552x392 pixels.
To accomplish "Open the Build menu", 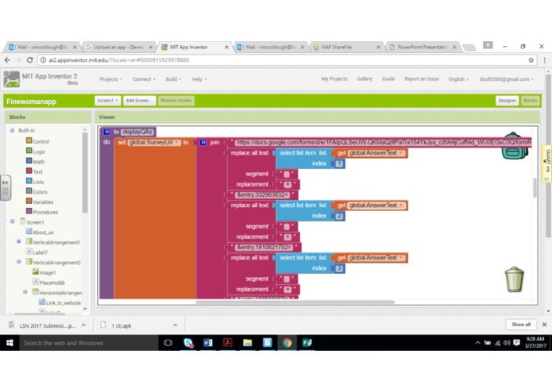I will pos(174,79).
